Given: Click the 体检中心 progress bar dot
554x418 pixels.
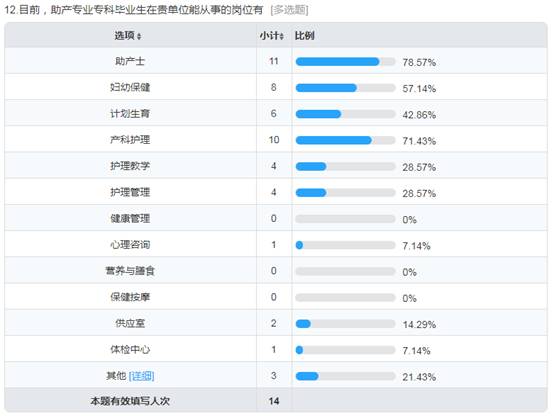Looking at the screenshot, I should (299, 350).
